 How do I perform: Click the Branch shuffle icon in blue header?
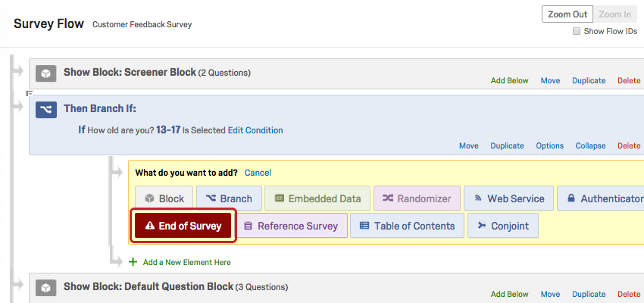click(x=46, y=109)
